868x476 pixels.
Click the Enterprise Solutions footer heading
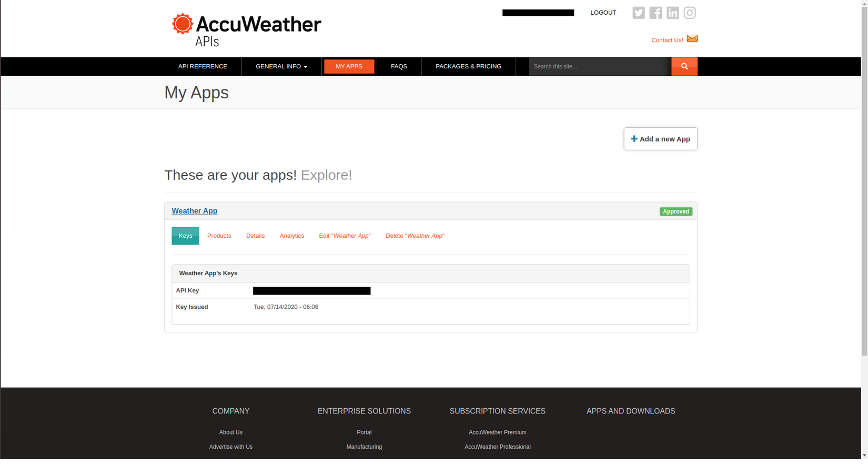pos(364,411)
